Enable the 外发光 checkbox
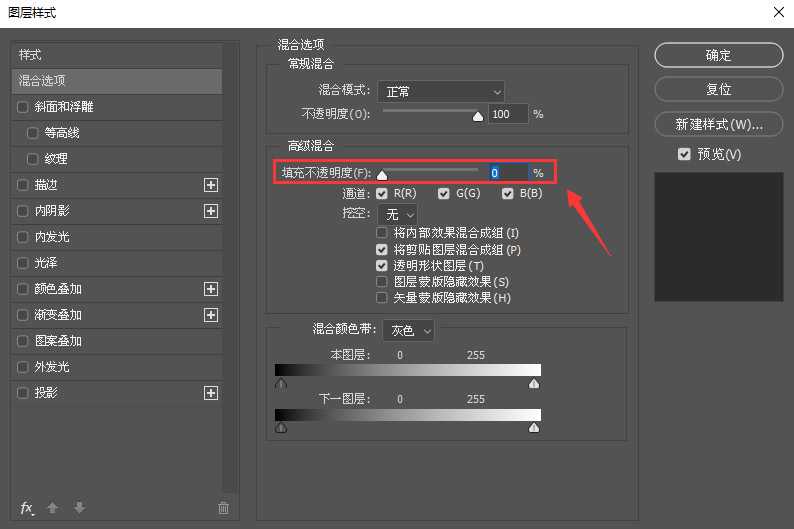794x529 pixels. pos(22,367)
